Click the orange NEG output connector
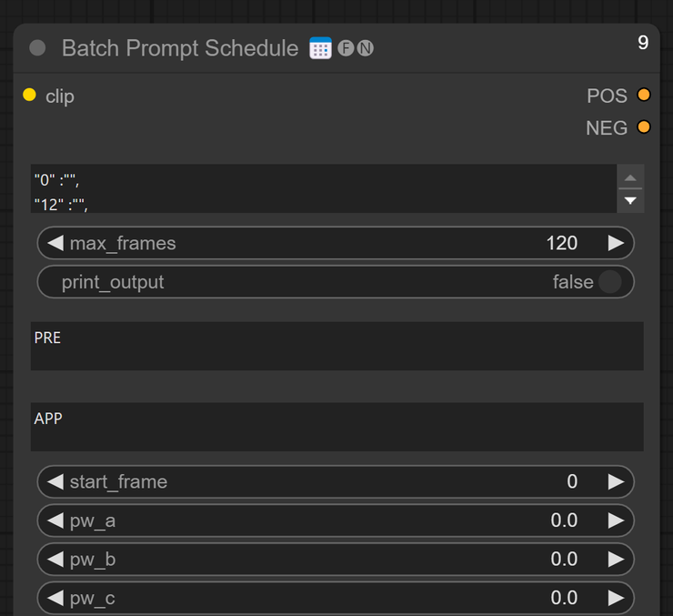673x616 pixels. click(643, 127)
